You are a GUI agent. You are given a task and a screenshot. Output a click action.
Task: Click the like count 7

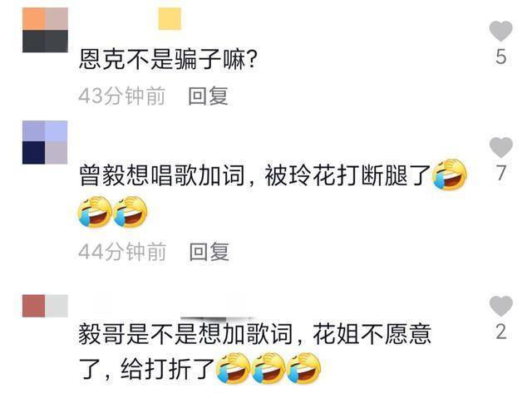coord(501,173)
